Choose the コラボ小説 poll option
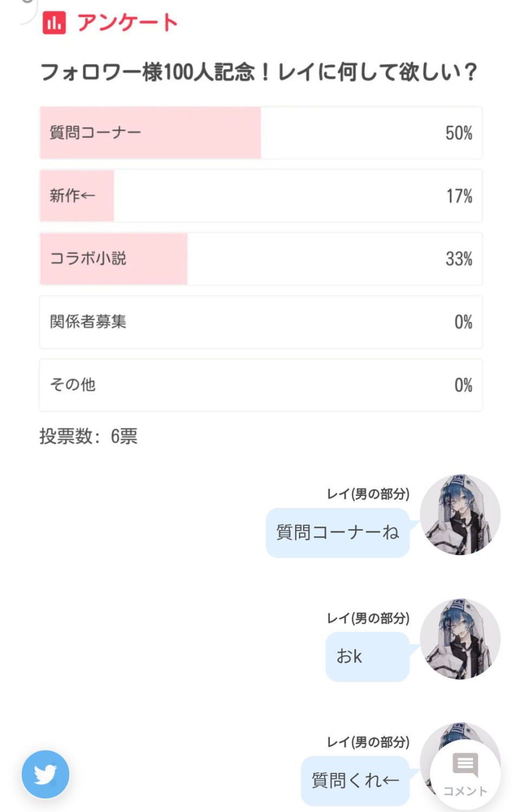This screenshot has width=520, height=812. [261, 259]
